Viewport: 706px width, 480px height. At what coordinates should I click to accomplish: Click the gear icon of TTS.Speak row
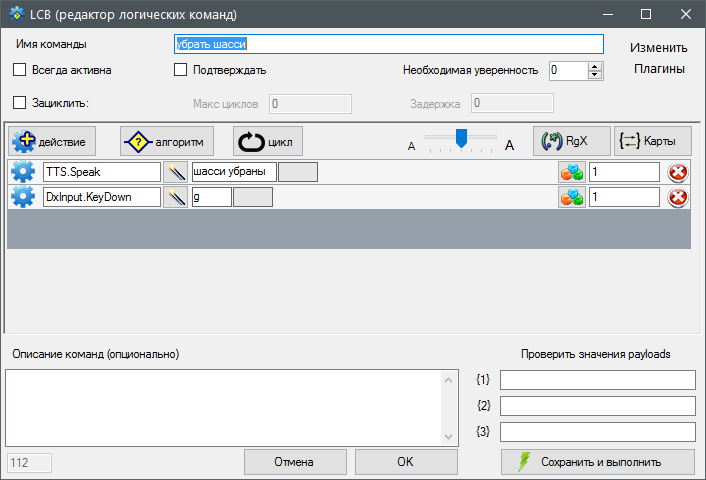click(23, 172)
